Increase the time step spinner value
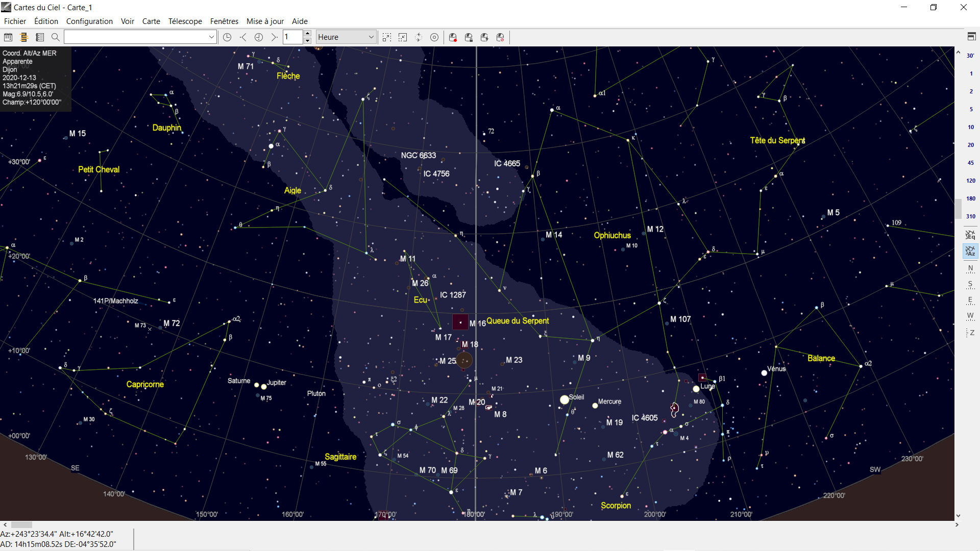 (x=307, y=34)
